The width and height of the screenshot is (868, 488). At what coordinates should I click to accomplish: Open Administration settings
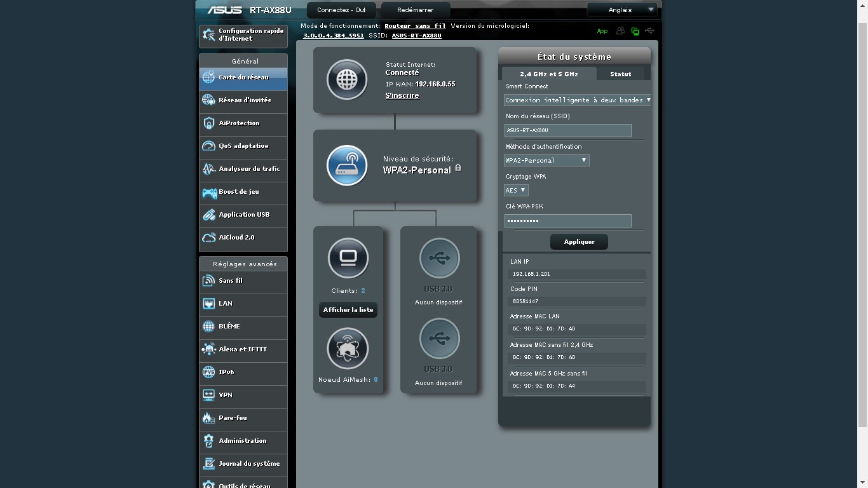click(243, 441)
